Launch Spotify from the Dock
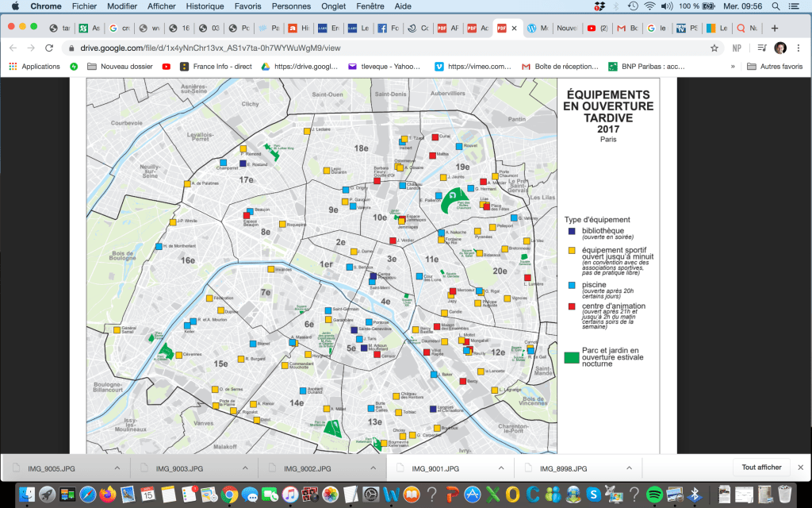This screenshot has width=812, height=508. click(x=654, y=495)
